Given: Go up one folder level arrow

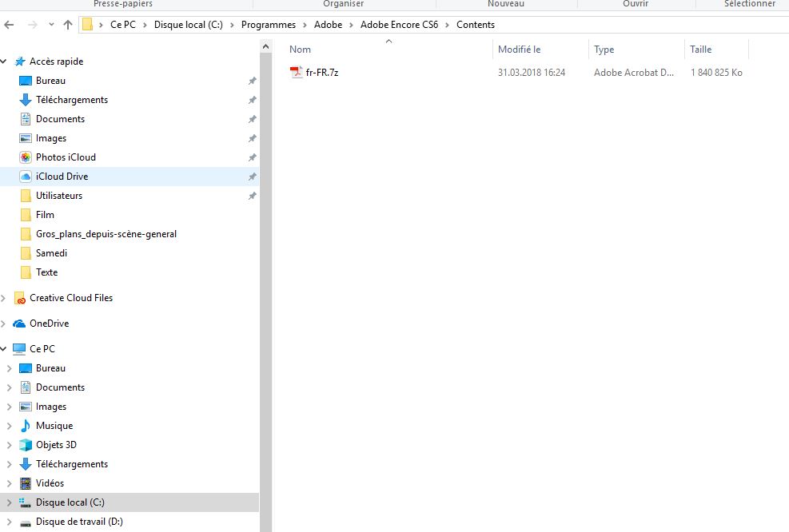Looking at the screenshot, I should (68, 25).
